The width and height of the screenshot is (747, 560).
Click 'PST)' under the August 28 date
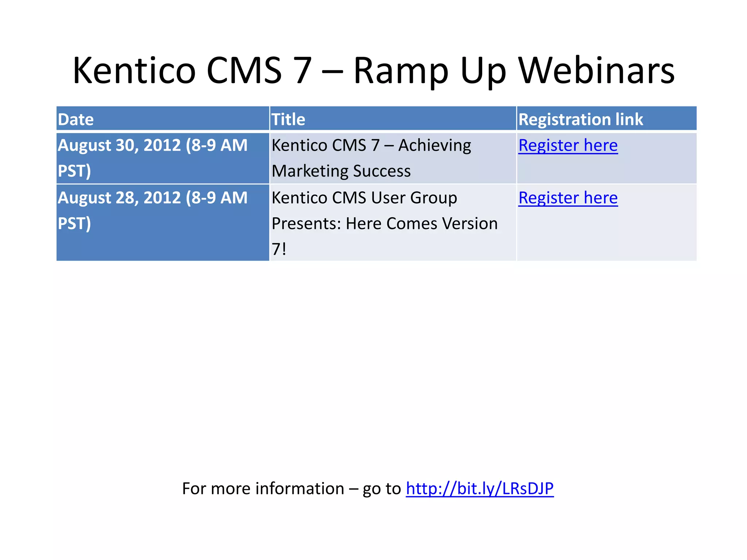click(74, 223)
